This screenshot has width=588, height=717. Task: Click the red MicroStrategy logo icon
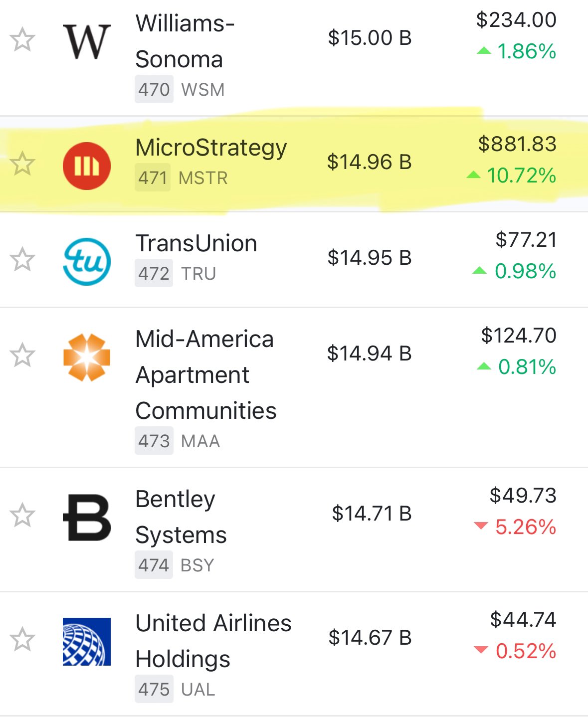pos(86,166)
